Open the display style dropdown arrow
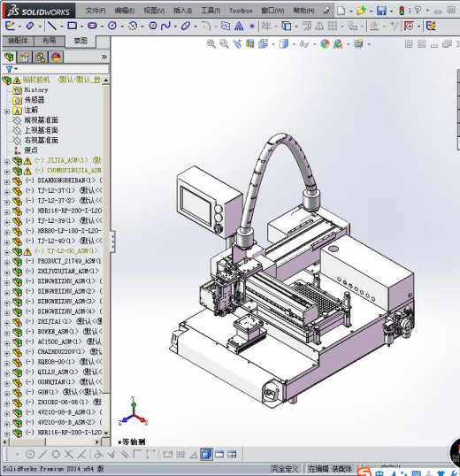The height and width of the screenshot is (476, 460). (x=294, y=44)
